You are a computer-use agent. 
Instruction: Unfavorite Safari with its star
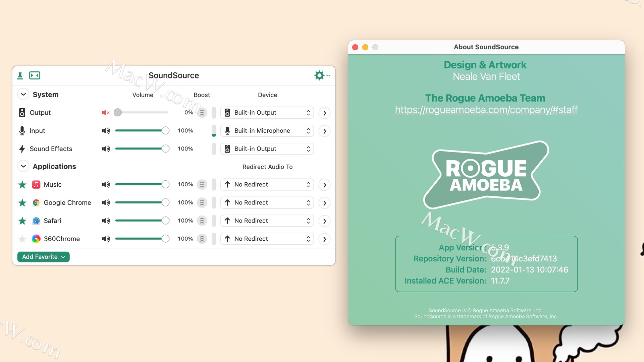pyautogui.click(x=22, y=221)
